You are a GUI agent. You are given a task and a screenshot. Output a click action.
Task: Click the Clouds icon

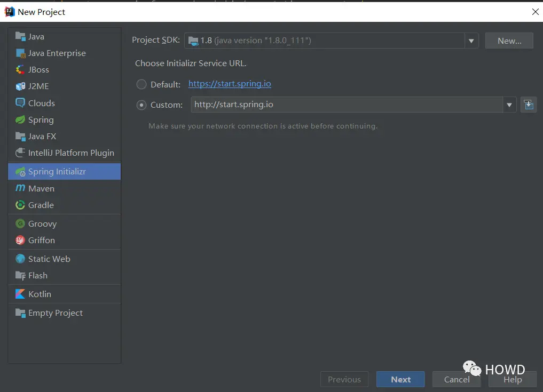tap(20, 103)
